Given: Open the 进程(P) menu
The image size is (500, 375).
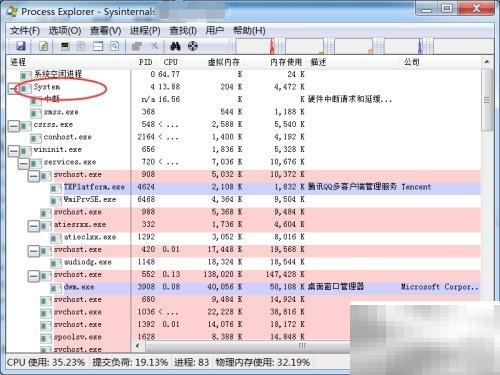Looking at the screenshot, I should point(145,31).
